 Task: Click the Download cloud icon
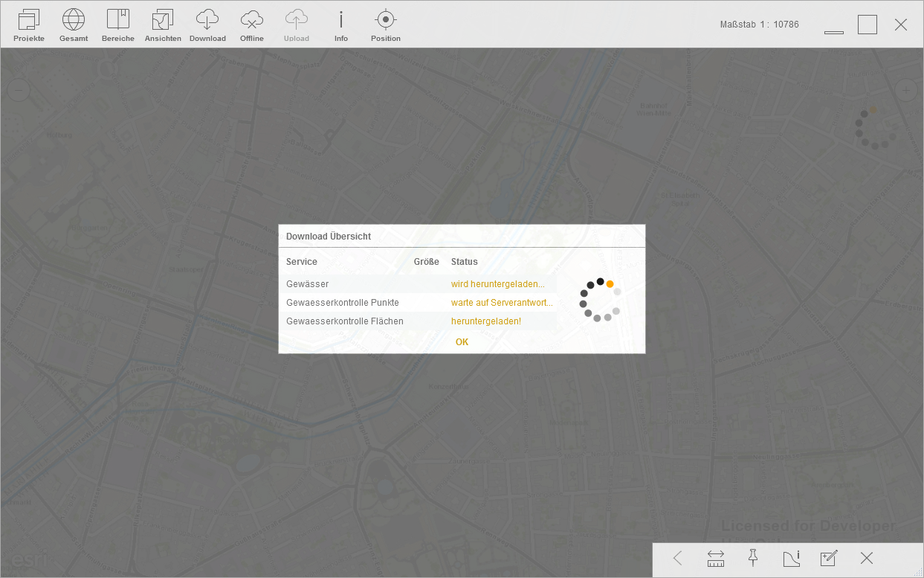tap(207, 25)
